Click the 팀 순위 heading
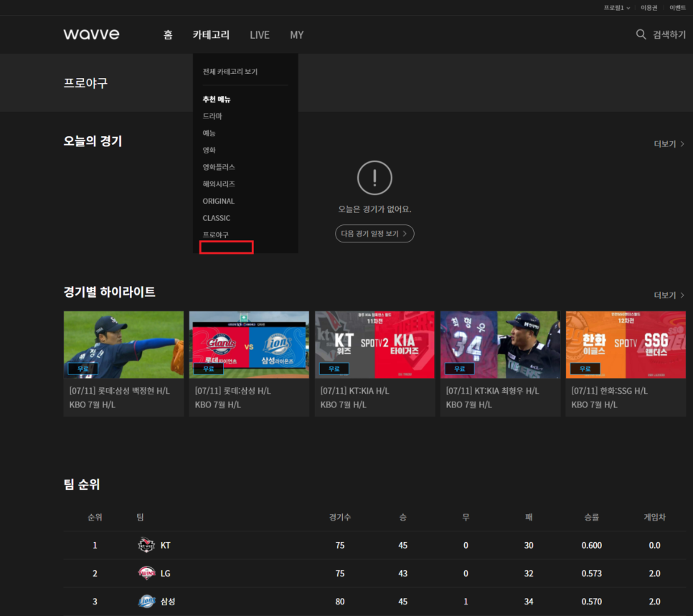 click(82, 484)
